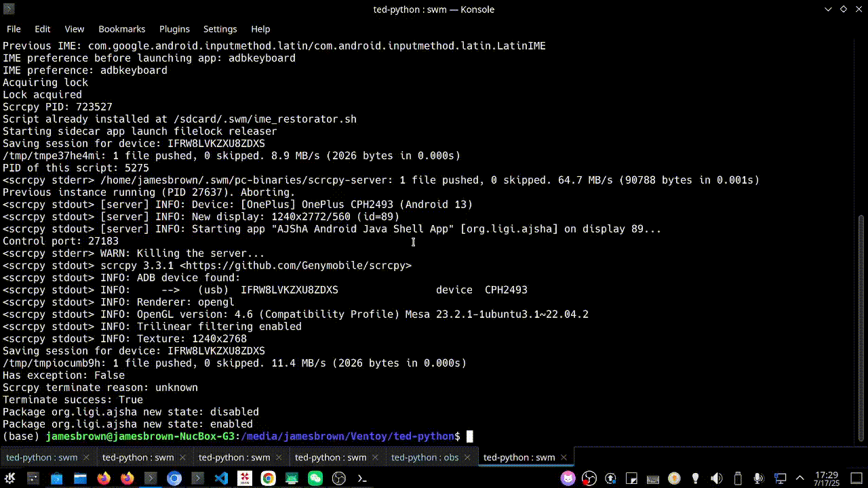868x488 pixels.
Task: Open Visual Studio Code from the taskbar
Action: [x=221, y=478]
